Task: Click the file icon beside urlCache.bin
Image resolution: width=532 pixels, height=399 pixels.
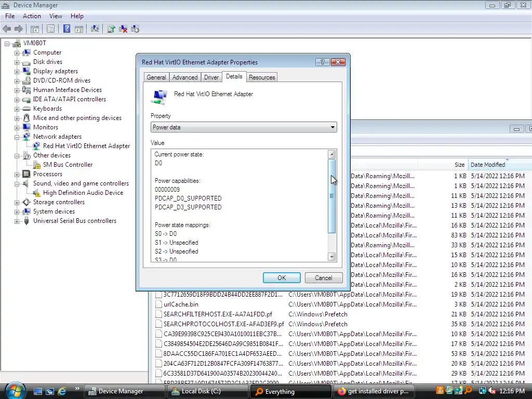Action: point(158,304)
